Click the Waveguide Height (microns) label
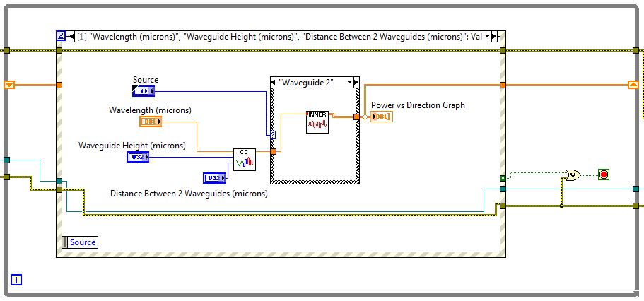The width and height of the screenshot is (644, 301). [131, 146]
